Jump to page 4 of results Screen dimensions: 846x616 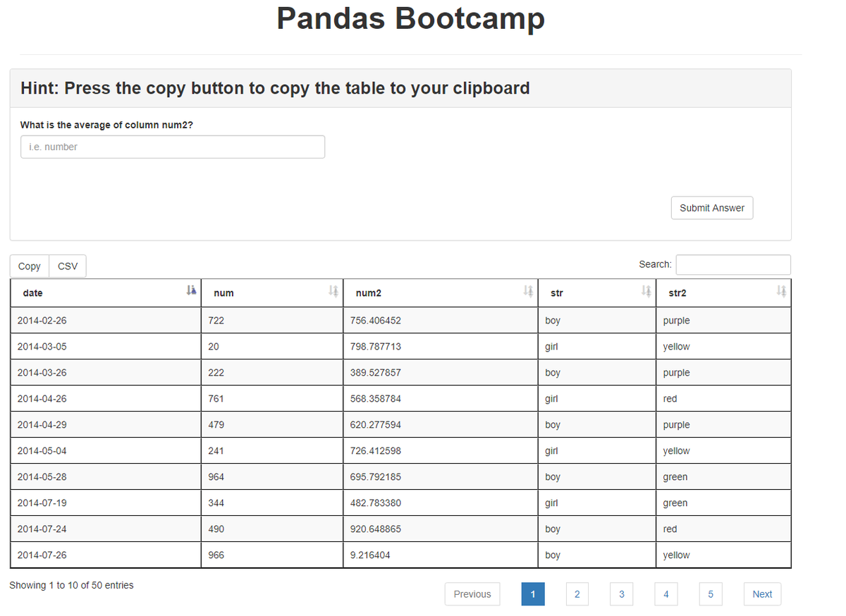click(x=666, y=593)
